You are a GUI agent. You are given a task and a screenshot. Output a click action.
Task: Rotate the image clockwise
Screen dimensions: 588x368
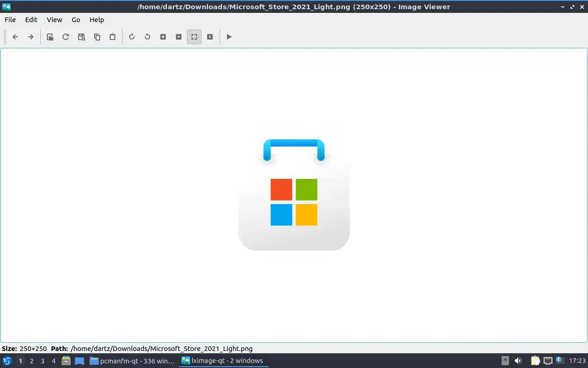(x=132, y=37)
